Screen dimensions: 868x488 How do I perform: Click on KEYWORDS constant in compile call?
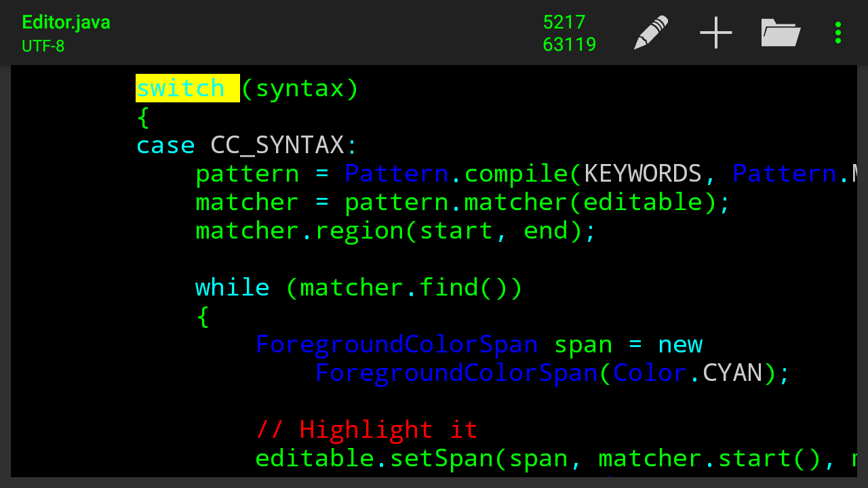click(642, 174)
